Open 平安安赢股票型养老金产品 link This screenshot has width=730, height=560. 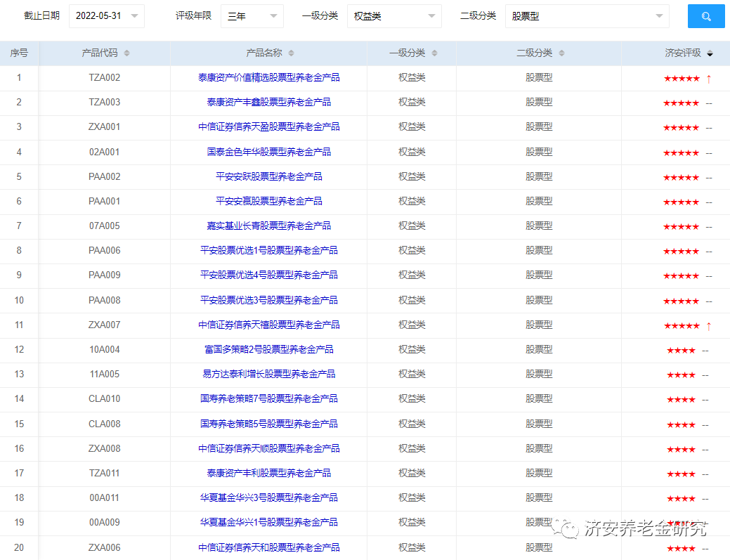(268, 202)
